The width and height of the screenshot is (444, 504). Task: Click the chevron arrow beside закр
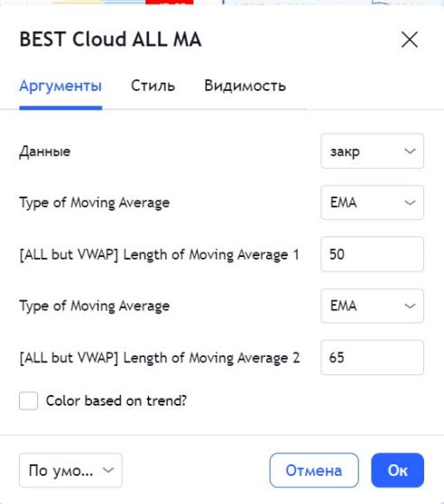[x=410, y=151]
